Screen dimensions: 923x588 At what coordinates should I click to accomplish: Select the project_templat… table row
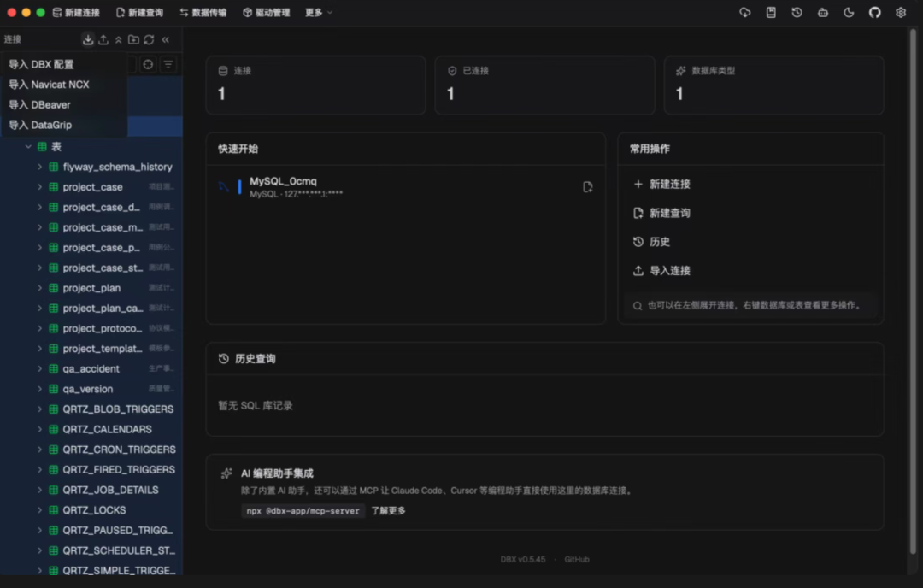pos(91,349)
